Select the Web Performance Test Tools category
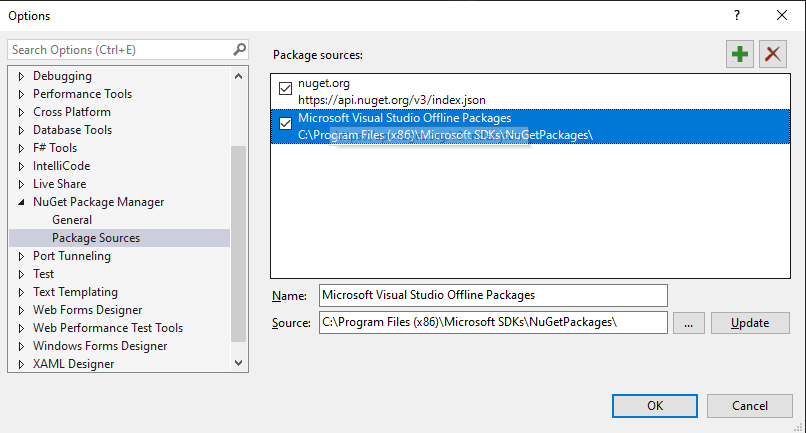806x433 pixels. click(108, 328)
